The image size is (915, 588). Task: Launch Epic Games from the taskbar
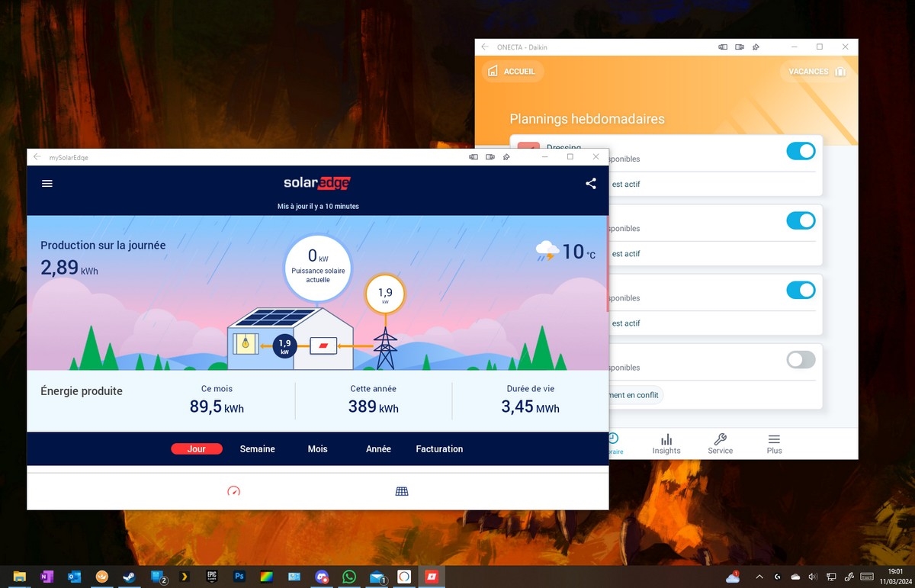[x=212, y=577]
